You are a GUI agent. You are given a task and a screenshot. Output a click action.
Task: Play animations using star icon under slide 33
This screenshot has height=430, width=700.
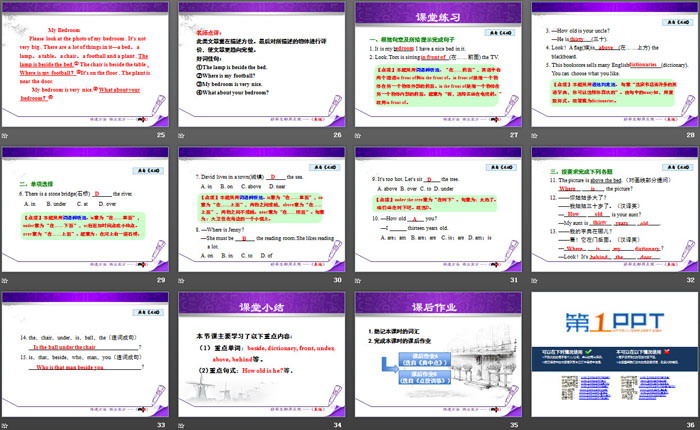[4, 426]
